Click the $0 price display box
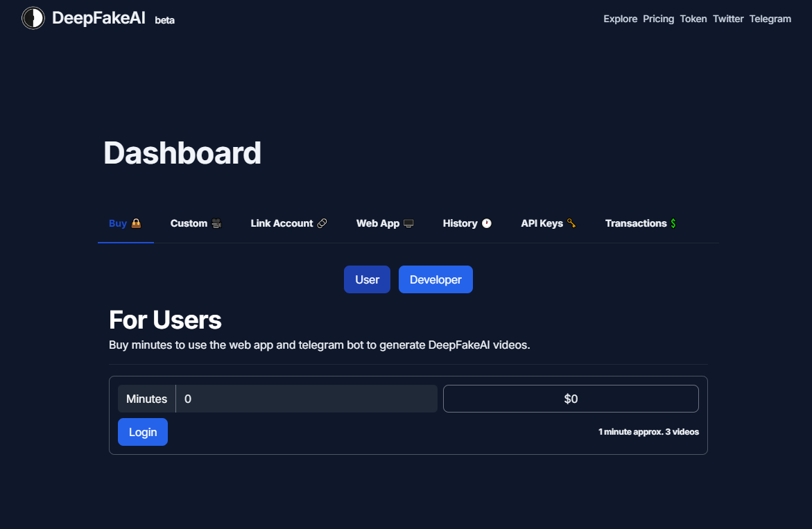This screenshot has width=812, height=529. coord(570,399)
